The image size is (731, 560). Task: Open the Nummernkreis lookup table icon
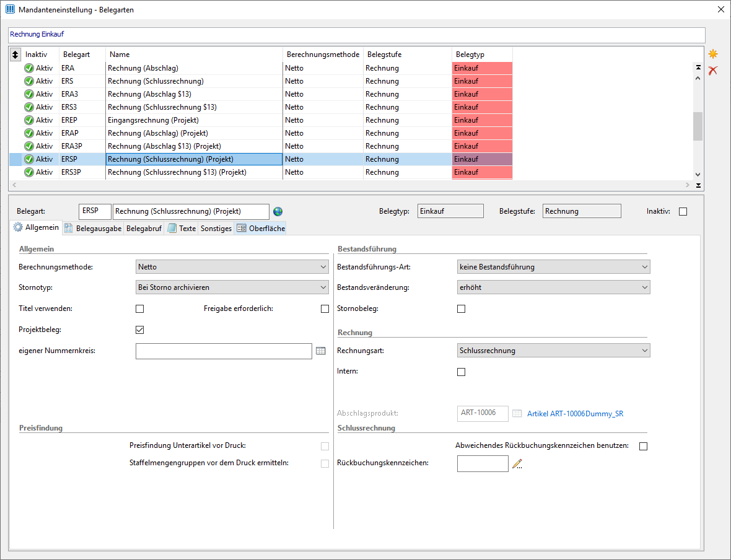pos(321,351)
